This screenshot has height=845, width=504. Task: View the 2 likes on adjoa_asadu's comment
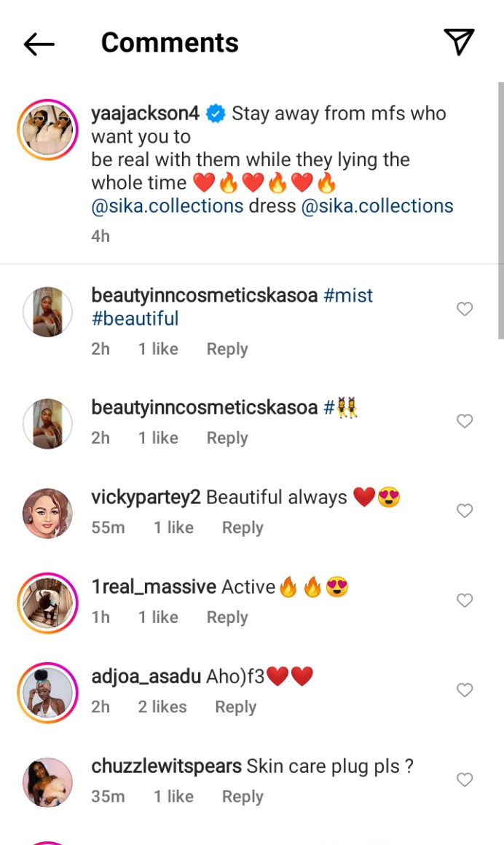pos(162,707)
